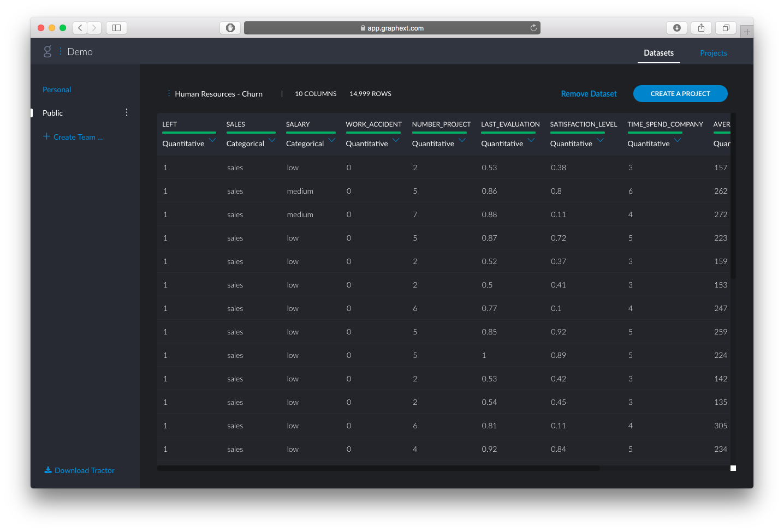Open the Public team options menu
The image size is (784, 532).
127,112
